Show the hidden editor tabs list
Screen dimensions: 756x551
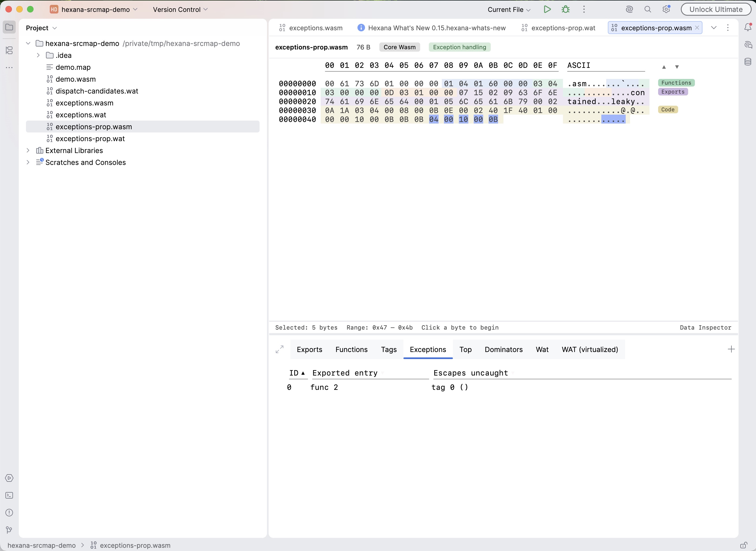[x=714, y=28]
